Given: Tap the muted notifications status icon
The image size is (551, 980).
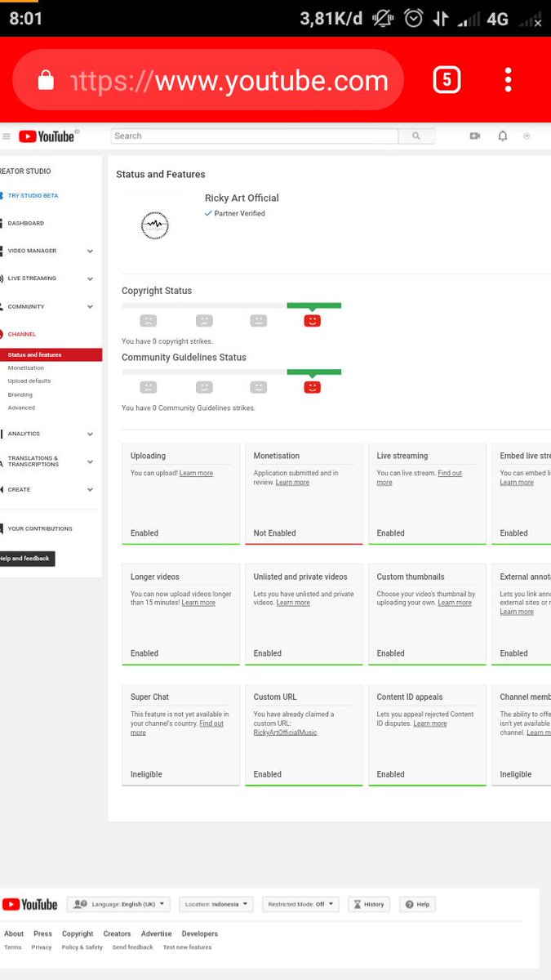Looking at the screenshot, I should [381, 19].
